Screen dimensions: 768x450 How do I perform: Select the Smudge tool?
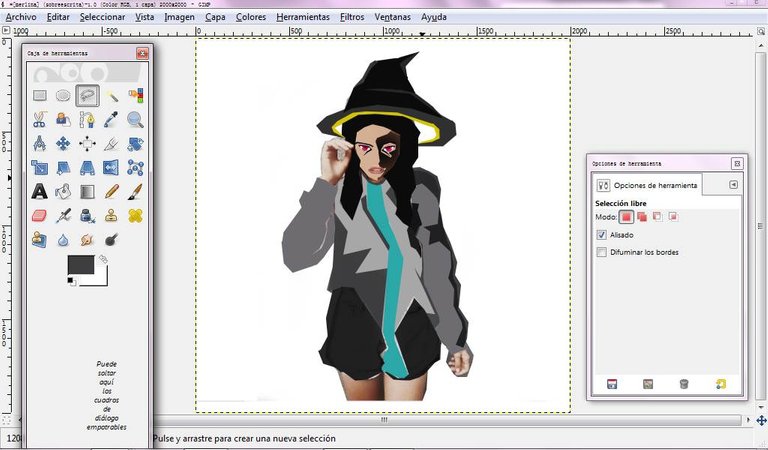[87, 239]
